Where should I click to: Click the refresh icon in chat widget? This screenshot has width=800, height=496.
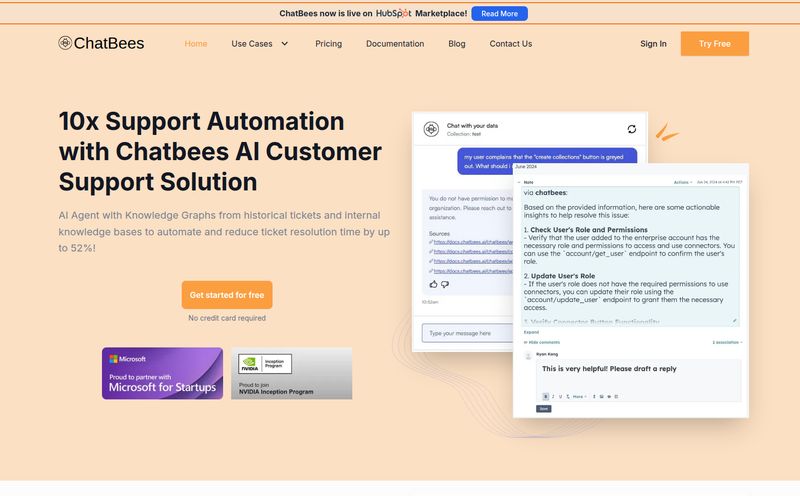click(632, 129)
